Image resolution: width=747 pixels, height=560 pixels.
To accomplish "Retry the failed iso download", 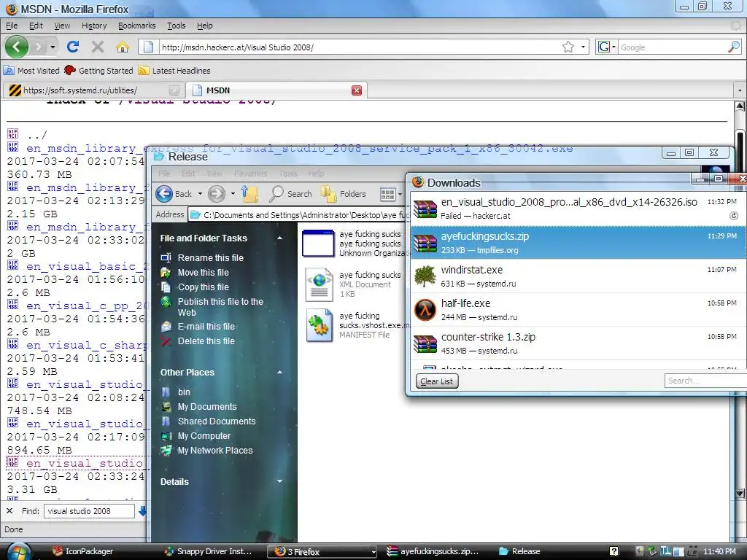I will coord(734,216).
